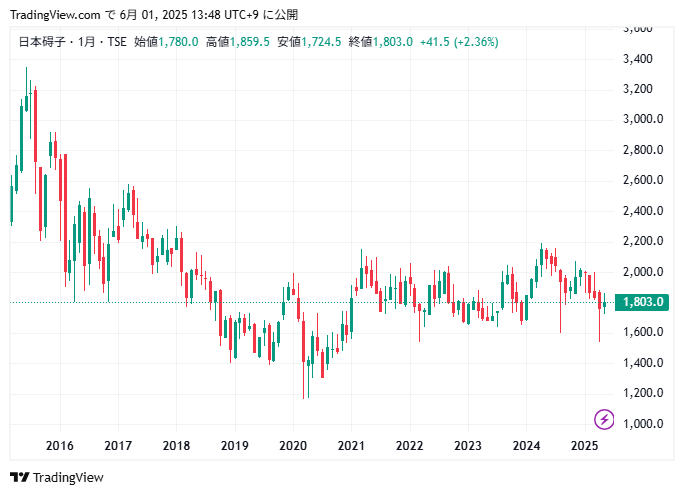Screen dimensions: 684x495
Task: Click the 2,400.0 price axis label
Action: click(643, 211)
